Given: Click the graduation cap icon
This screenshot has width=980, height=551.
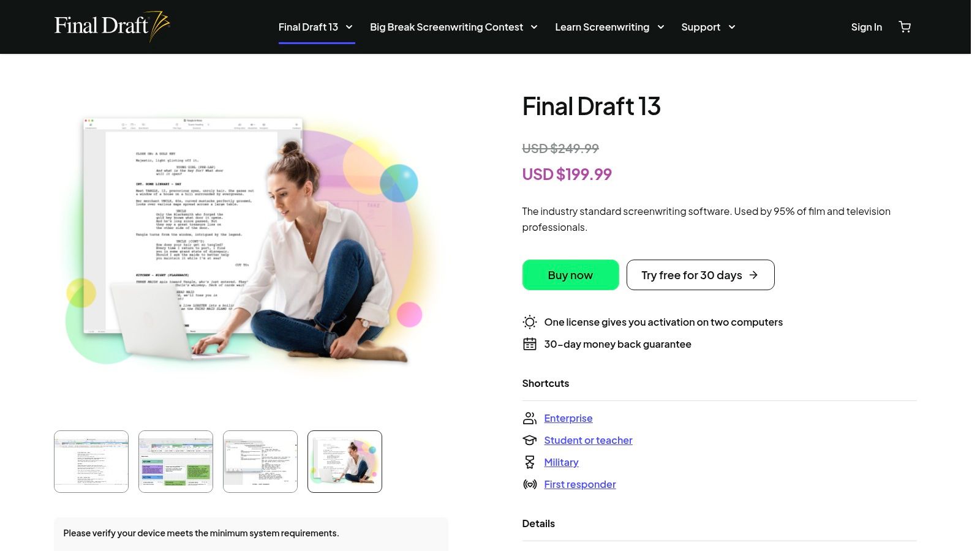Looking at the screenshot, I should point(530,440).
